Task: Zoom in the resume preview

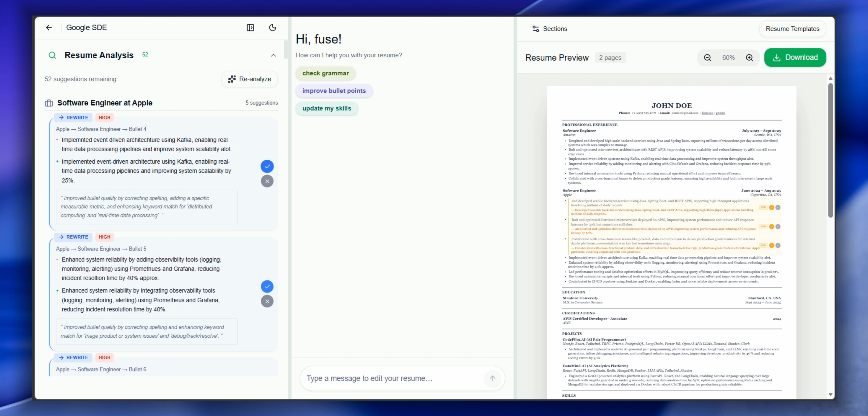Action: (749, 58)
